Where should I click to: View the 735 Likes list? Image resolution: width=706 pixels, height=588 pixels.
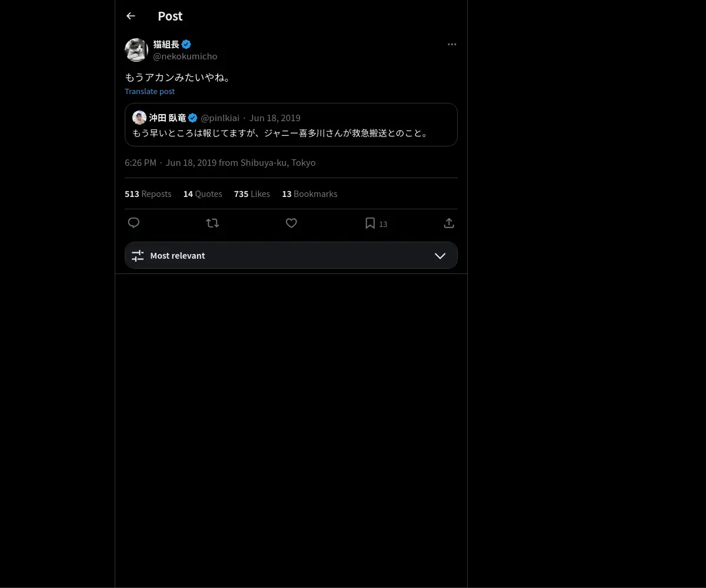252,193
